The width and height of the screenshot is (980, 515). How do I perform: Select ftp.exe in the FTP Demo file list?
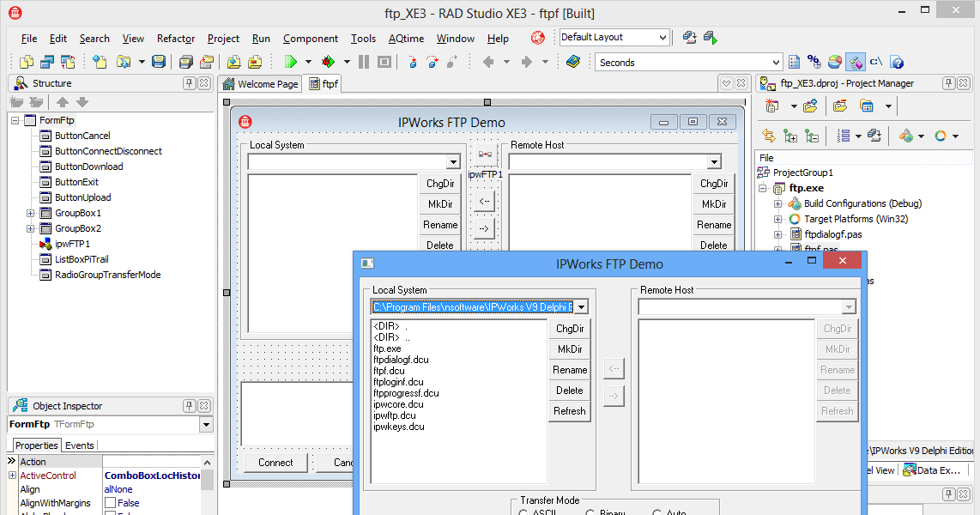click(x=387, y=348)
